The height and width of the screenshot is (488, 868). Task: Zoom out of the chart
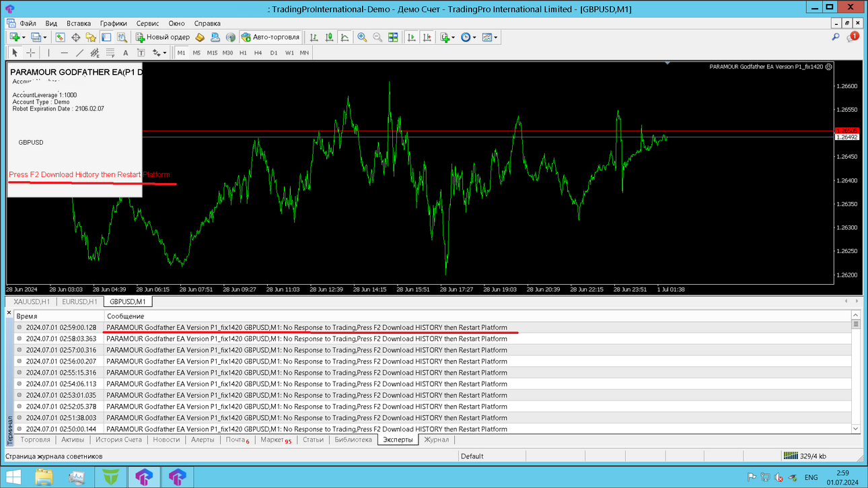(x=377, y=38)
